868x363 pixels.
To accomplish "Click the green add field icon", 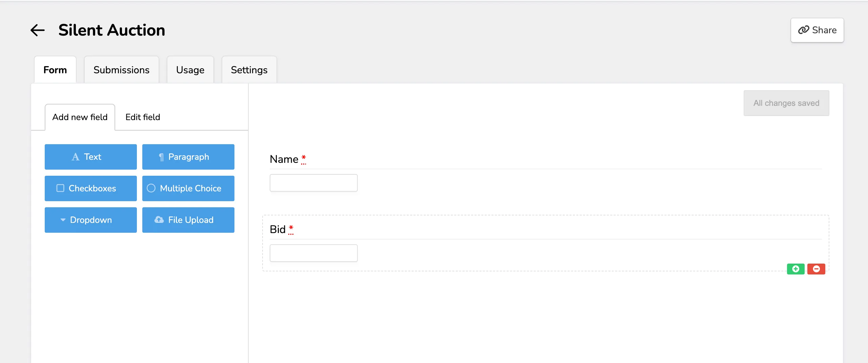I will (795, 269).
